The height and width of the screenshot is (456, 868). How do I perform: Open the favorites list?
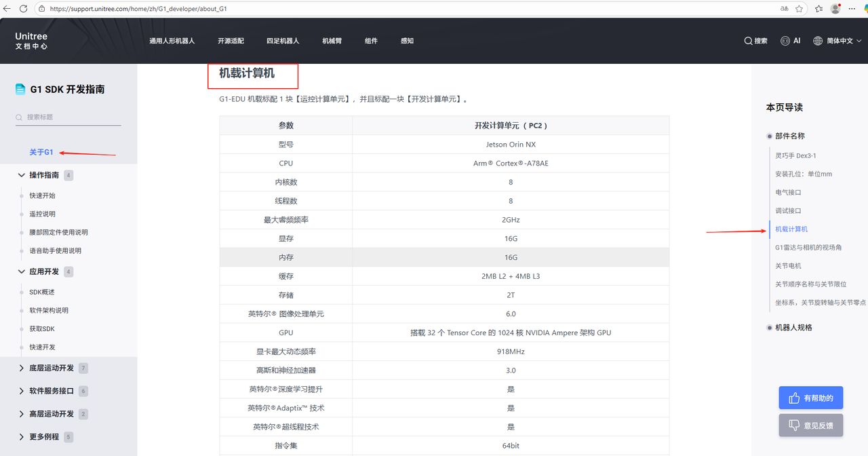819,9
